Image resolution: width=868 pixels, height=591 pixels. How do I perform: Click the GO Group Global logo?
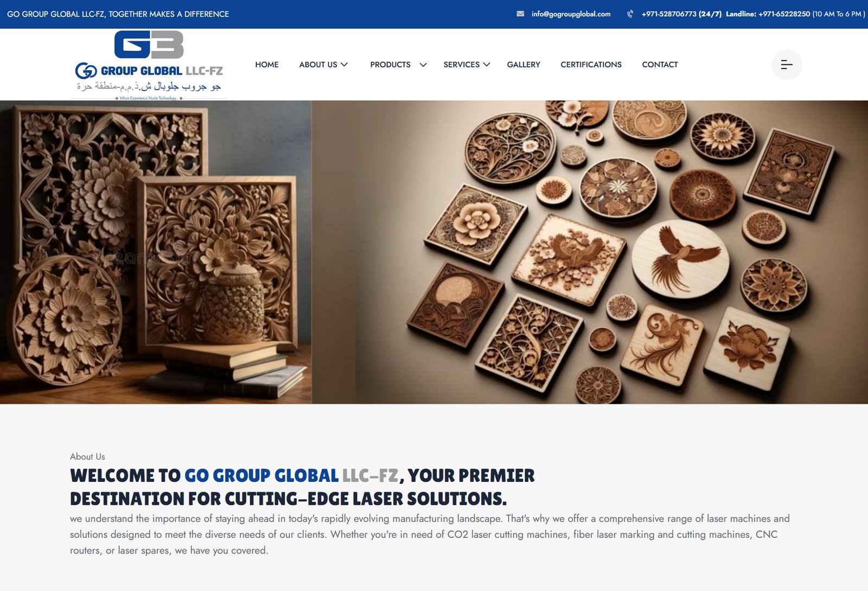(x=149, y=65)
